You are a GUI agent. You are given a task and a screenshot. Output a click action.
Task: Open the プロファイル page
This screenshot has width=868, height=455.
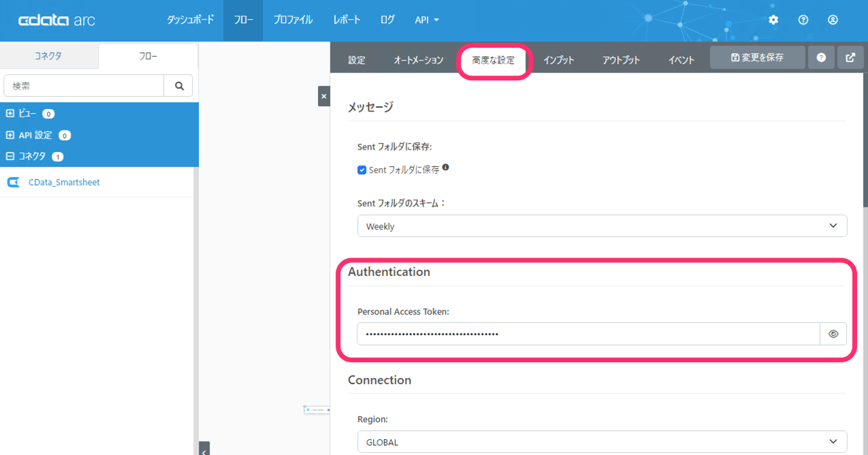pyautogui.click(x=293, y=20)
